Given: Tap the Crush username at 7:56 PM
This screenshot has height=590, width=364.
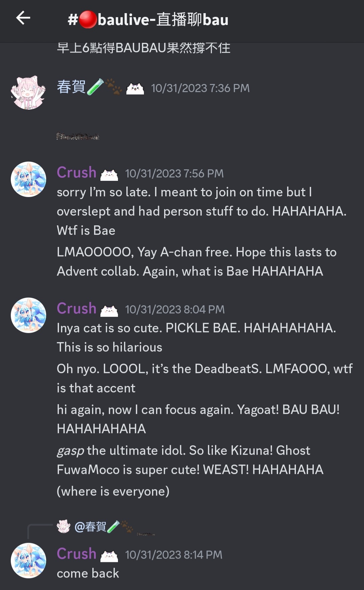Looking at the screenshot, I should tap(77, 172).
